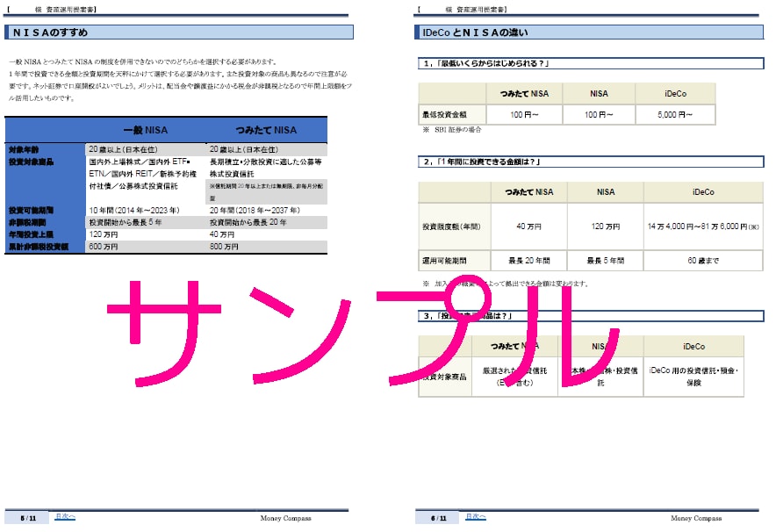
Task: Click '長期積立・分散投資に適した公募等' text line
Action: coord(266,162)
